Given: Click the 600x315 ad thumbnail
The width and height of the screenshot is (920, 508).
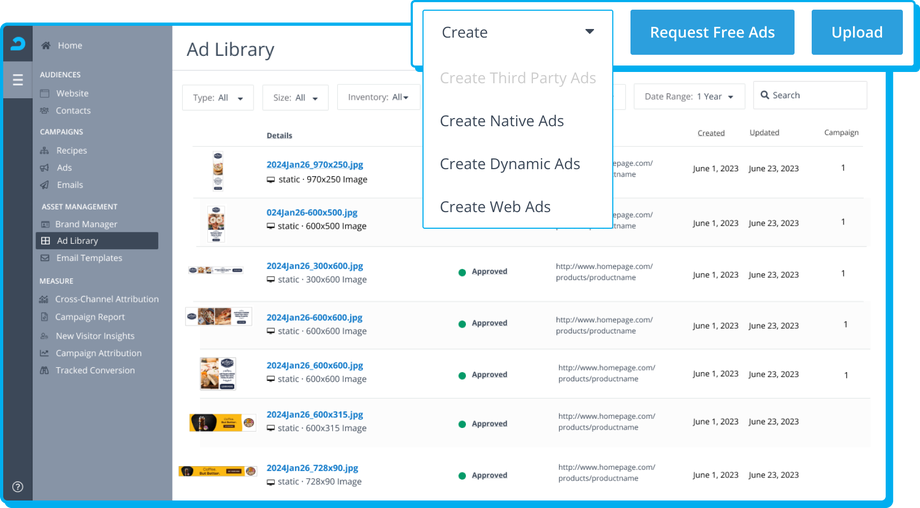Looking at the screenshot, I should 222,422.
